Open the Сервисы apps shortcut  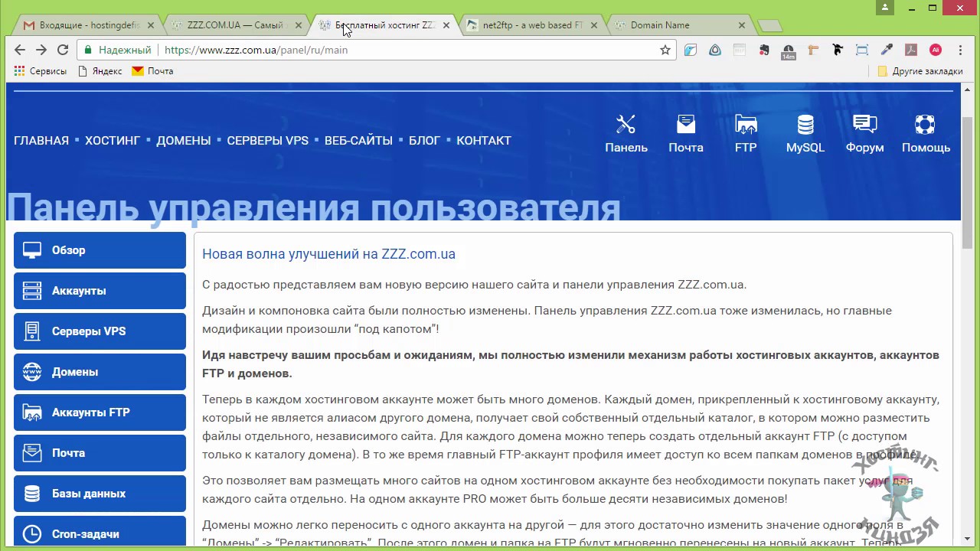point(40,71)
